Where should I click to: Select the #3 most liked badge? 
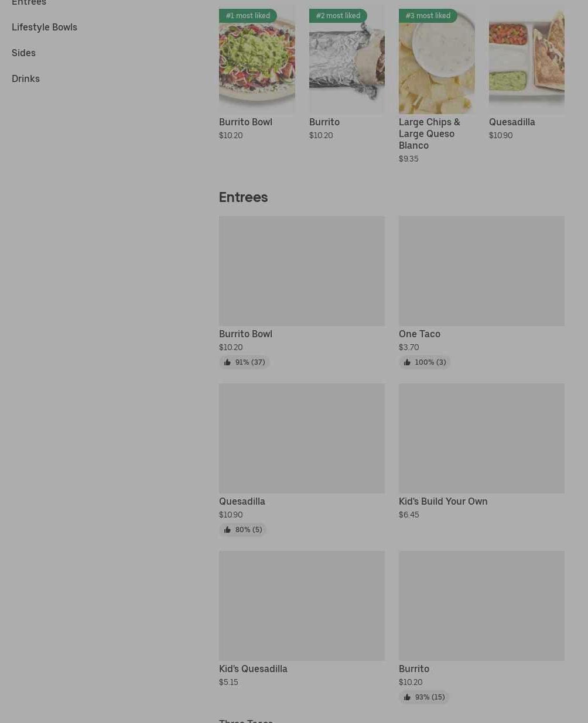coord(428,16)
